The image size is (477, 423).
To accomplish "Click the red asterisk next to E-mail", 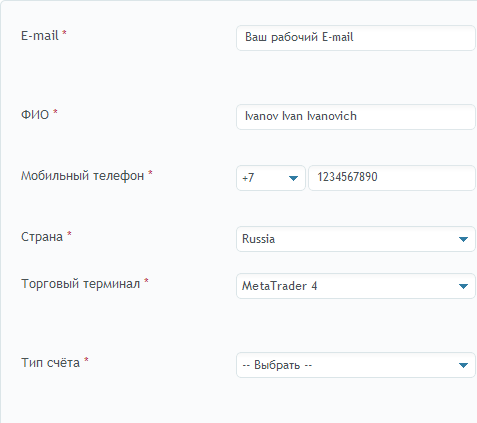I will tap(64, 33).
